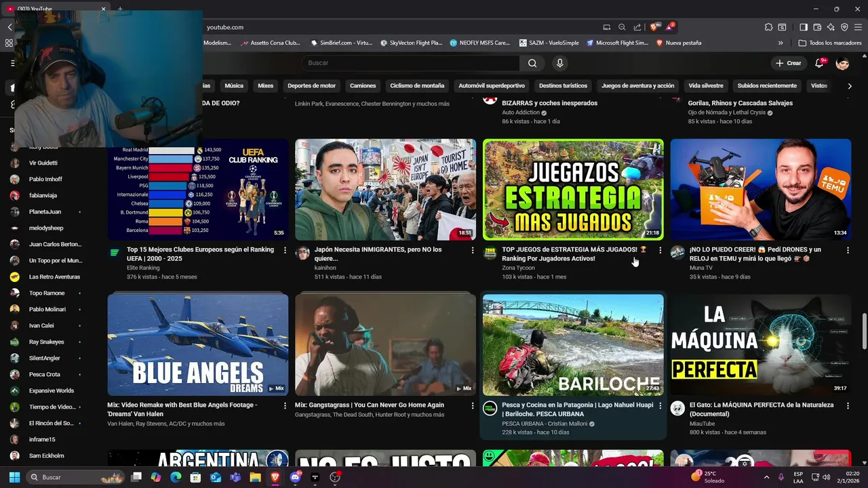Click the page vertical scrollbar thumb
The height and width of the screenshot is (488, 868).
click(864, 329)
